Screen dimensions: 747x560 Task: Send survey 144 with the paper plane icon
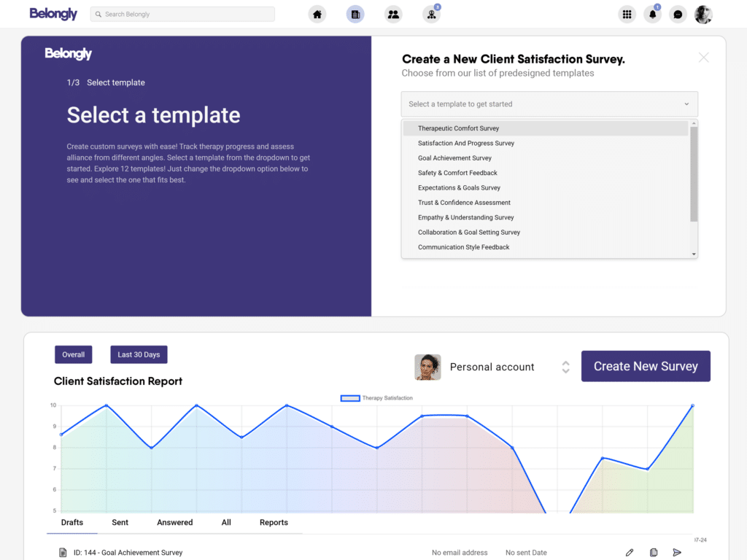677,553
